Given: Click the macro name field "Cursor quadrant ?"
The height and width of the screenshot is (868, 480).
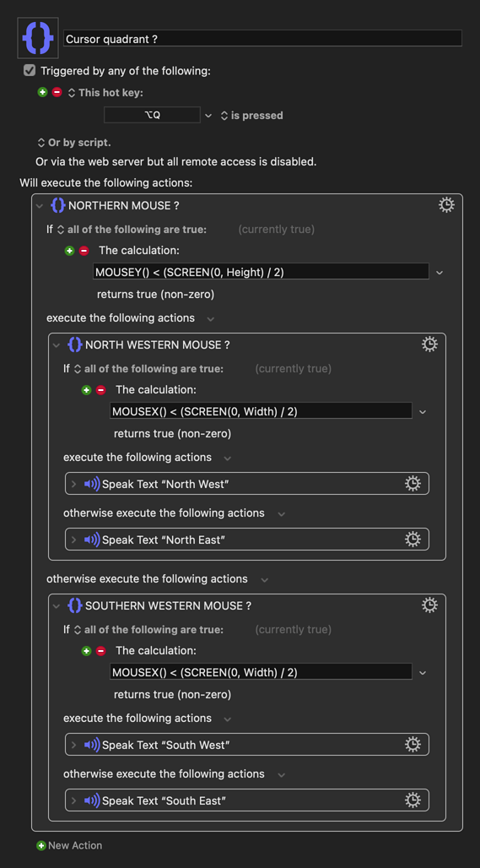Looking at the screenshot, I should pos(262,38).
